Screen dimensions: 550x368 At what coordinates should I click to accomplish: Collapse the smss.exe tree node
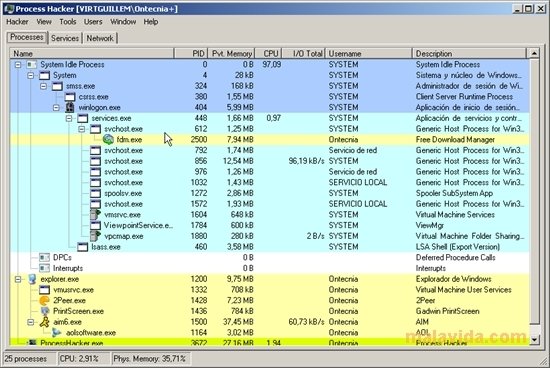click(43, 86)
